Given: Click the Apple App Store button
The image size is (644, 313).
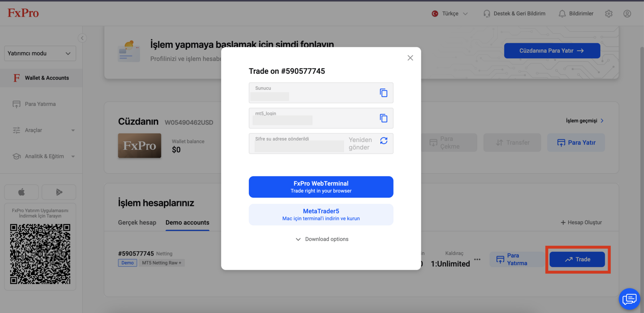Looking at the screenshot, I should [x=21, y=192].
